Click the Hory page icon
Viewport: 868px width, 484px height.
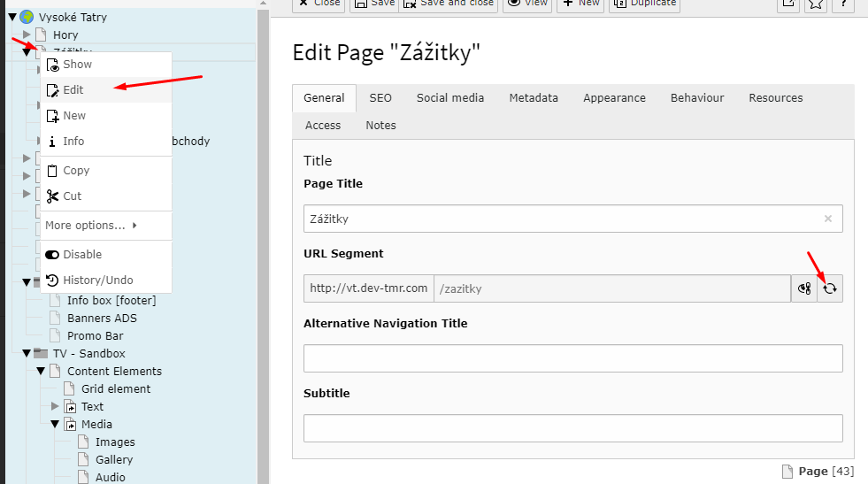click(x=41, y=35)
